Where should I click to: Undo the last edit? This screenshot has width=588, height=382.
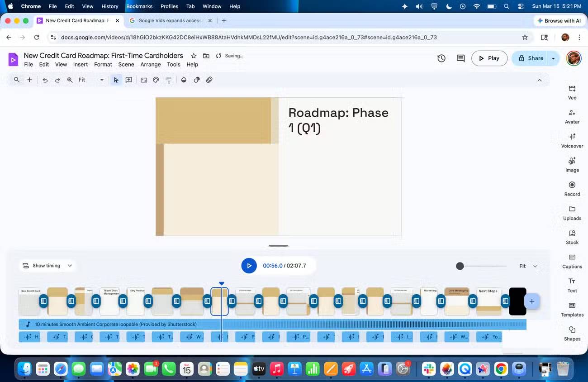click(44, 80)
